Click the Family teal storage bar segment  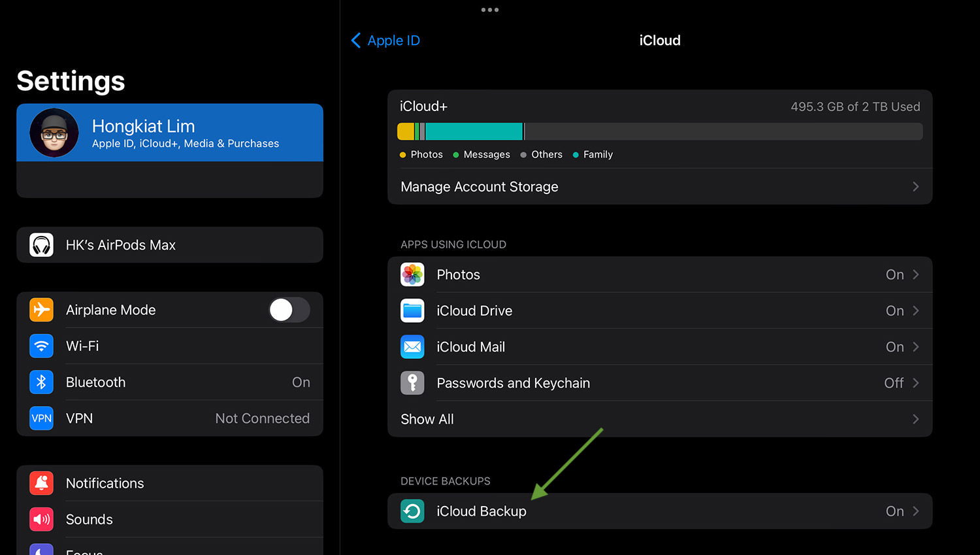click(474, 131)
